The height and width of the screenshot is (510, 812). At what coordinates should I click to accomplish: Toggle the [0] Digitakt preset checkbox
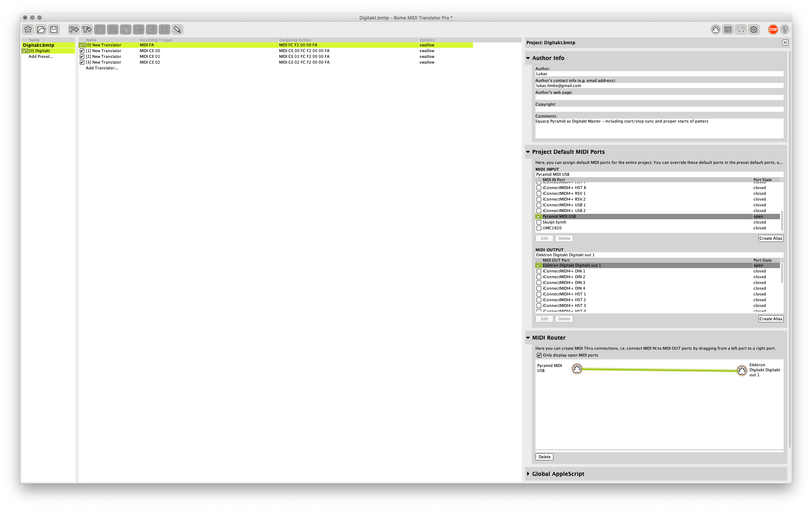(x=25, y=51)
